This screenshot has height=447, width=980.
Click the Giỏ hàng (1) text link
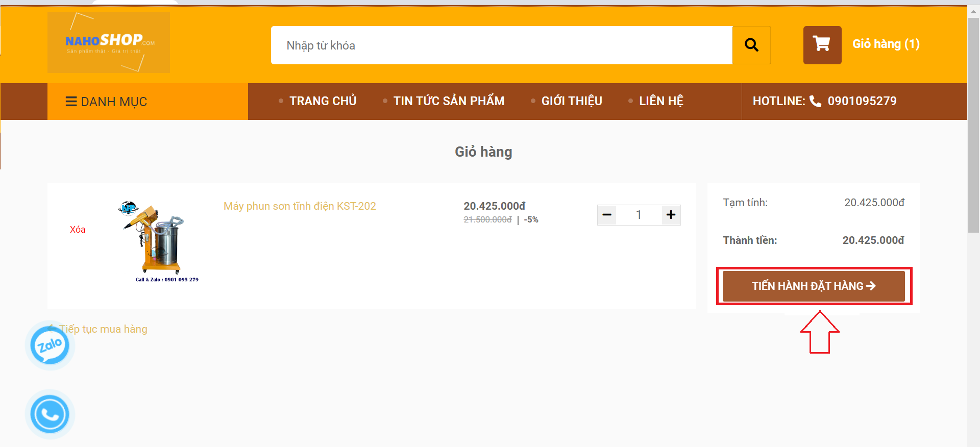click(886, 44)
